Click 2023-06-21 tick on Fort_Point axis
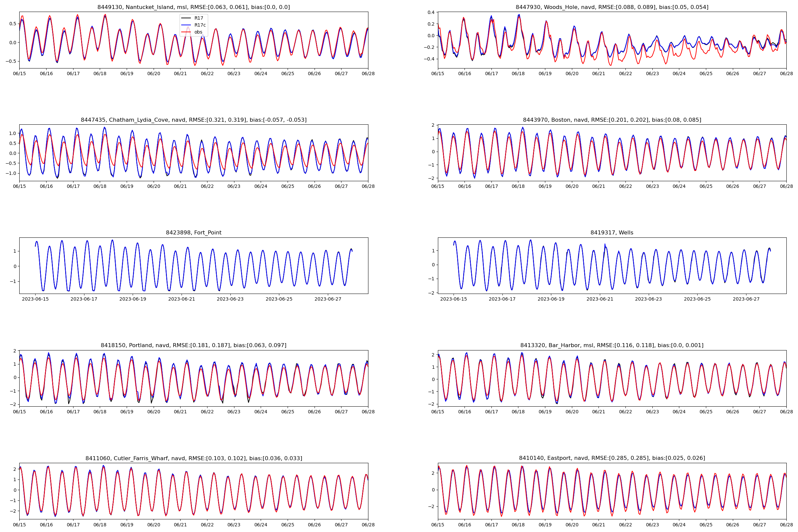This screenshot has width=798, height=532. [182, 299]
